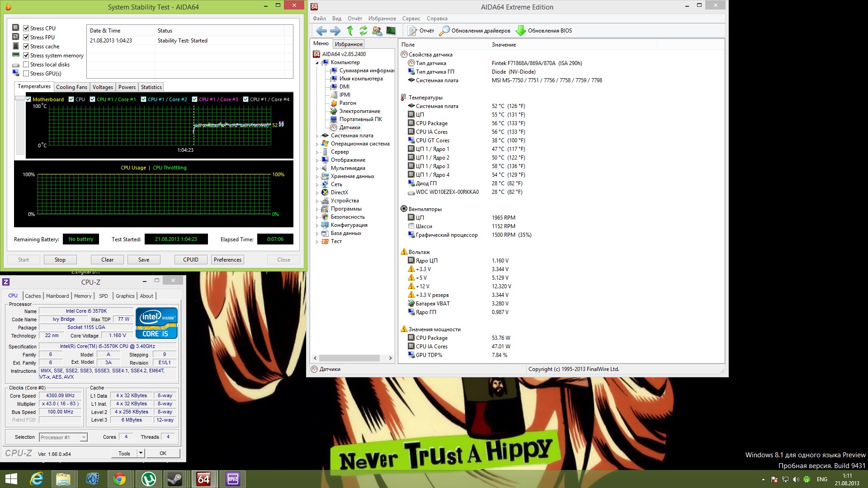Screen dimensions: 868x488
Task: Open the Отчёт report toolbar button
Action: pyautogui.click(x=421, y=31)
